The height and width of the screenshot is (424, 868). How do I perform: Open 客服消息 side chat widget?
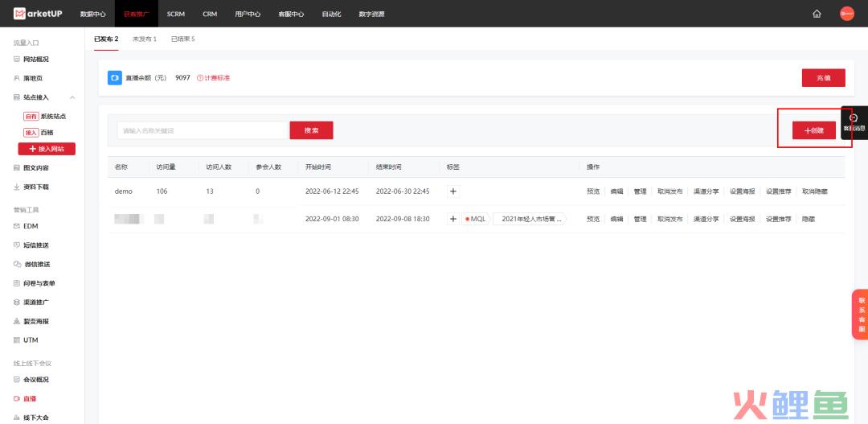coord(854,123)
